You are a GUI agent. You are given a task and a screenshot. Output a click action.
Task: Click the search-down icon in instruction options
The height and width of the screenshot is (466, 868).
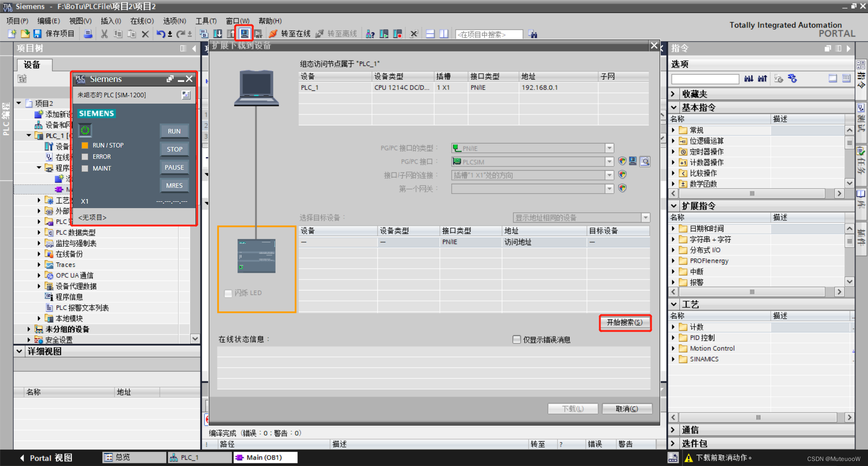(x=749, y=79)
